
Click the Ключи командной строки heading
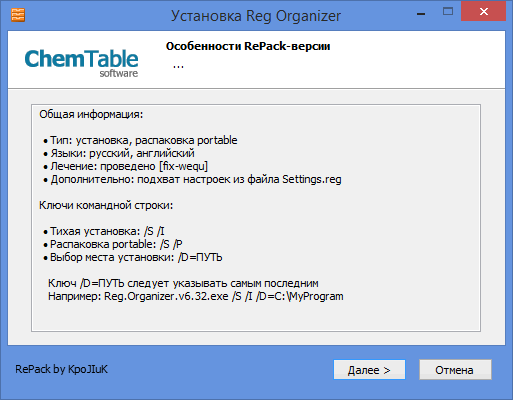(106, 205)
